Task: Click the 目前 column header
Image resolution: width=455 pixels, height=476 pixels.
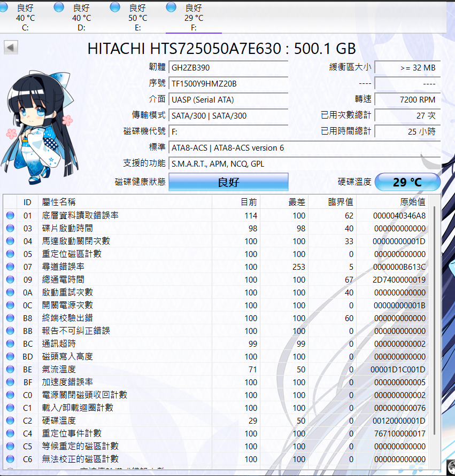Action: pos(236,202)
